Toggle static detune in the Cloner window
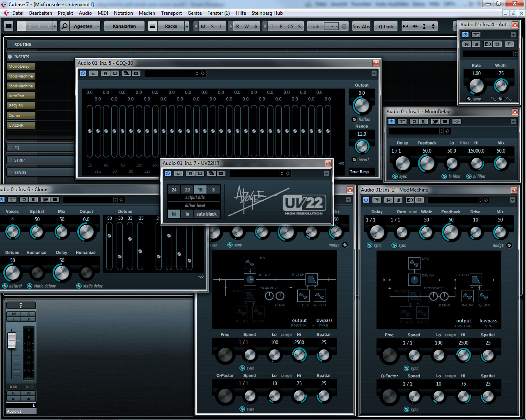526x420 pixels. click(30, 286)
